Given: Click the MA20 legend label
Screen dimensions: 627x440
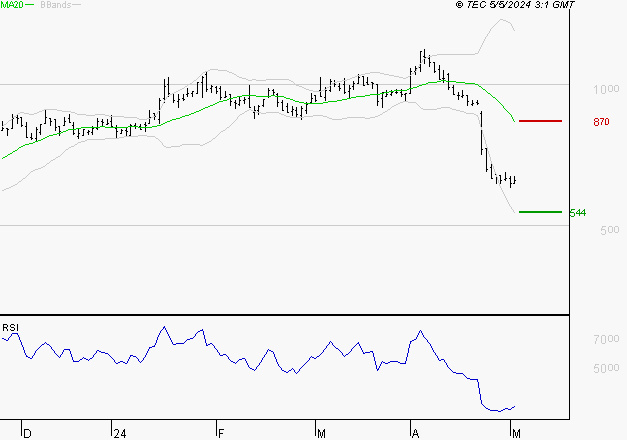Looking at the screenshot, I should click(x=12, y=5).
